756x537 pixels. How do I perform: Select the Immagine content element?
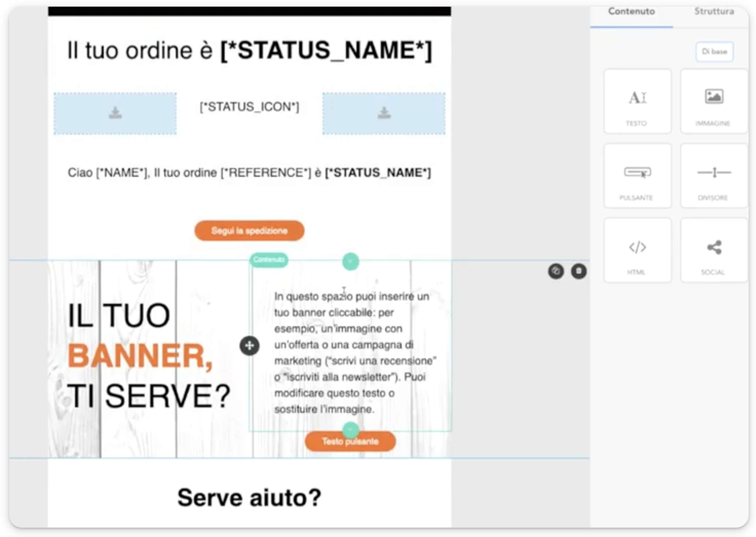pyautogui.click(x=714, y=102)
